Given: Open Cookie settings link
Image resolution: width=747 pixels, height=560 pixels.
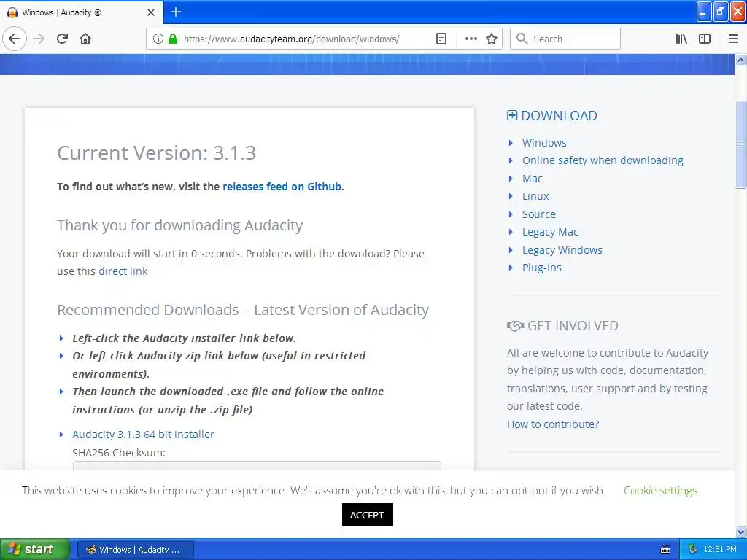Looking at the screenshot, I should point(660,491).
